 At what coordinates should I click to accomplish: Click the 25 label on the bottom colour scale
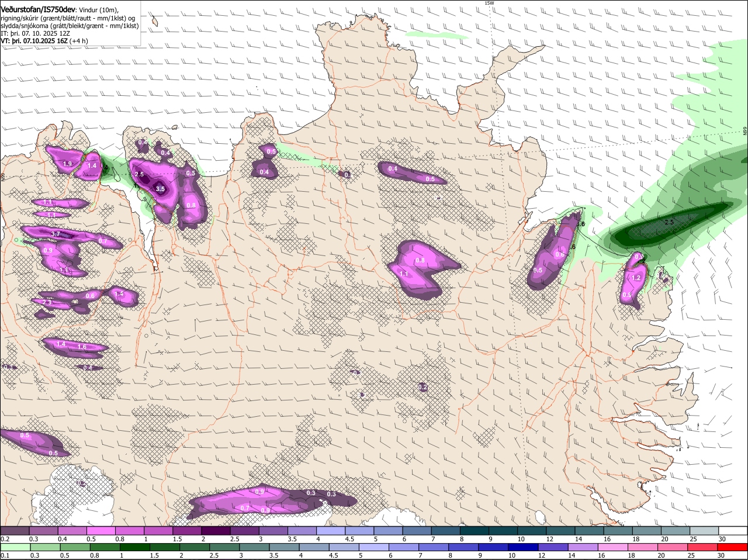click(691, 555)
